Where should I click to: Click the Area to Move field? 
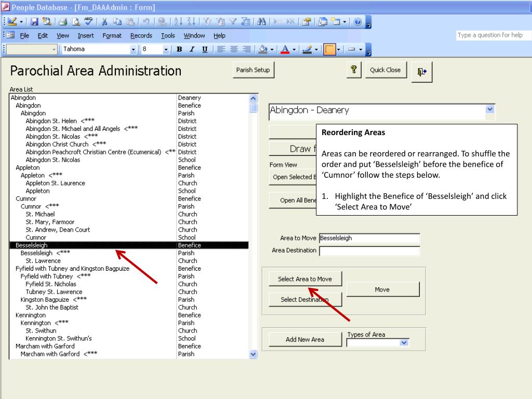point(369,238)
